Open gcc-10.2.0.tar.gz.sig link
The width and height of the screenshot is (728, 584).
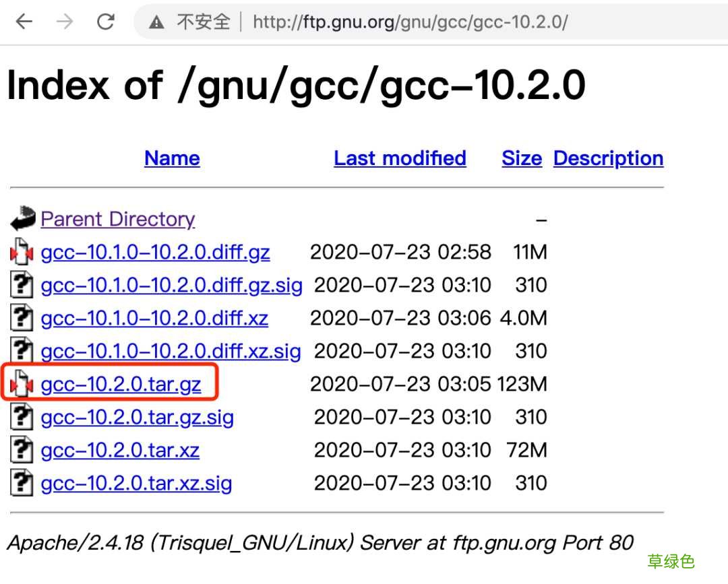click(137, 416)
